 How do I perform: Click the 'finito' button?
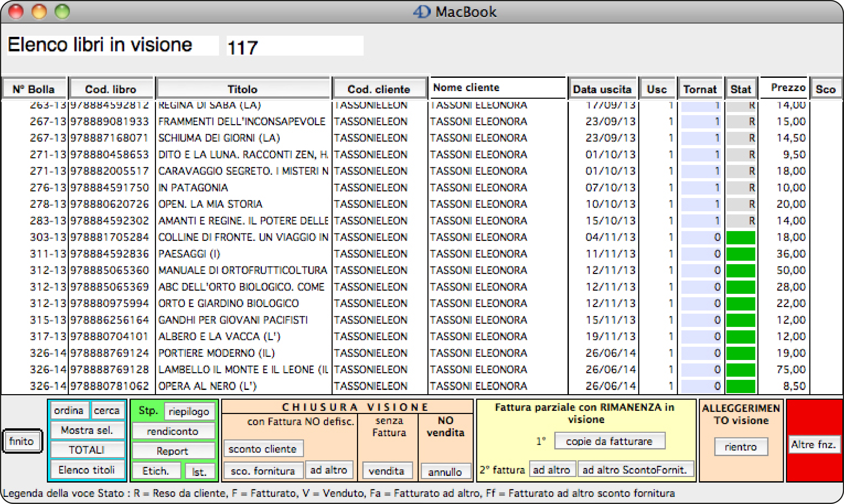coord(22,441)
